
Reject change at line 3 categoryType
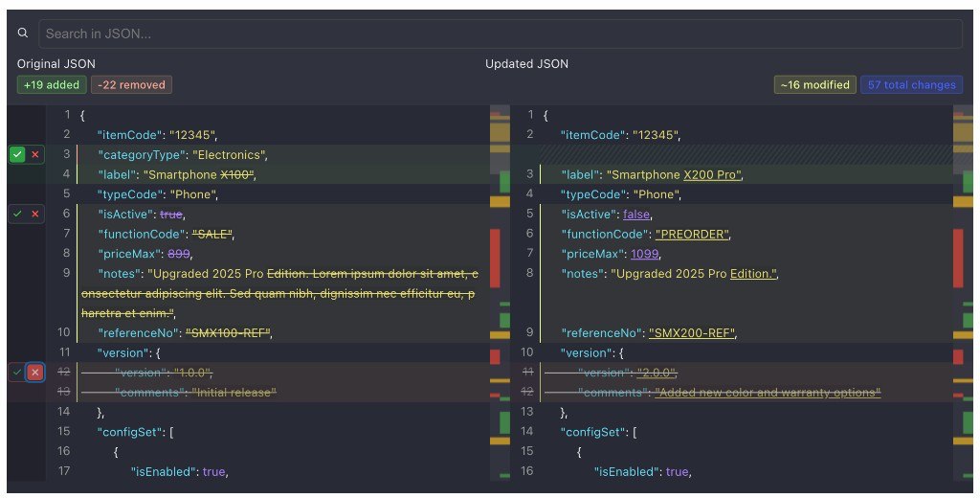tap(35, 154)
